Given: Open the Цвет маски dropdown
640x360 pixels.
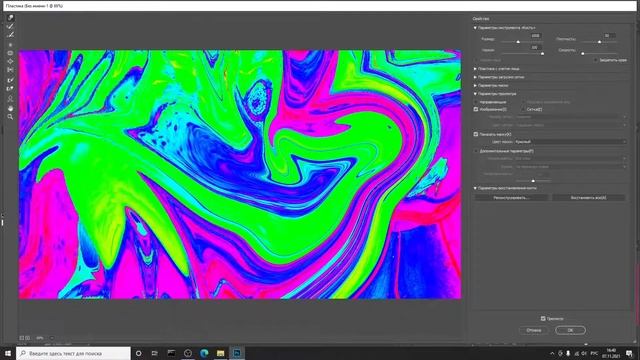Looking at the screenshot, I should tap(570, 142).
